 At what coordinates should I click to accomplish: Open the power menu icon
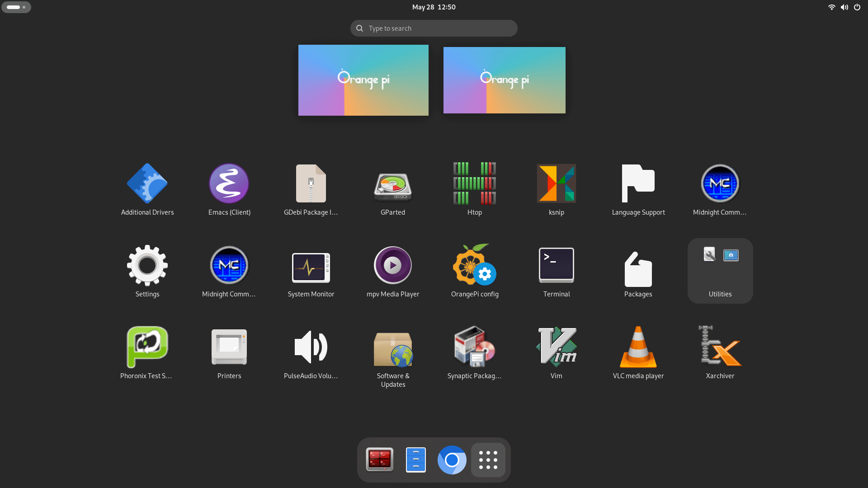point(857,7)
